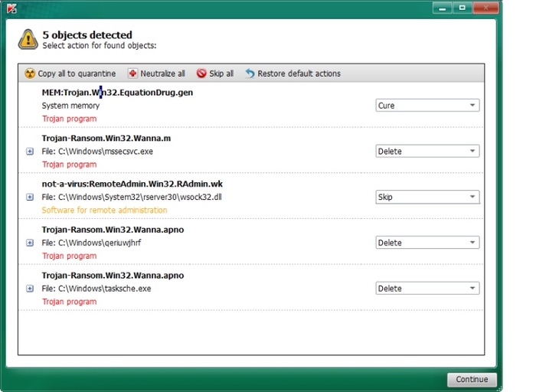Click the Neutralize all red cross icon
Image resolution: width=536 pixels, height=392 pixels.
coord(132,73)
